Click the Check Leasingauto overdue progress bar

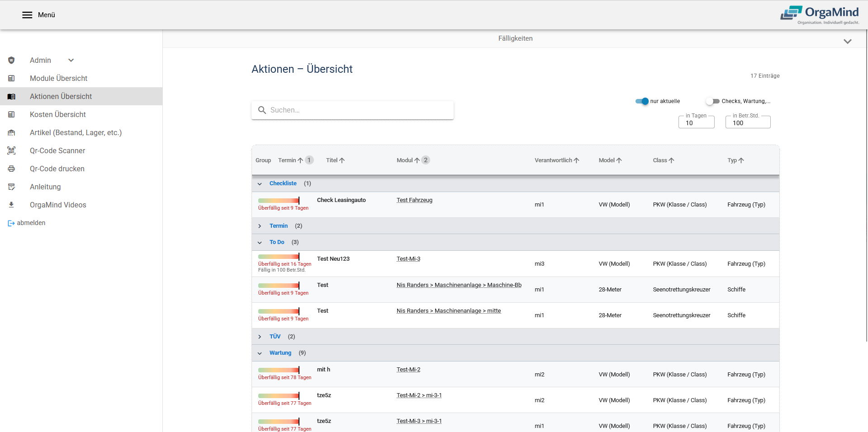[279, 200]
